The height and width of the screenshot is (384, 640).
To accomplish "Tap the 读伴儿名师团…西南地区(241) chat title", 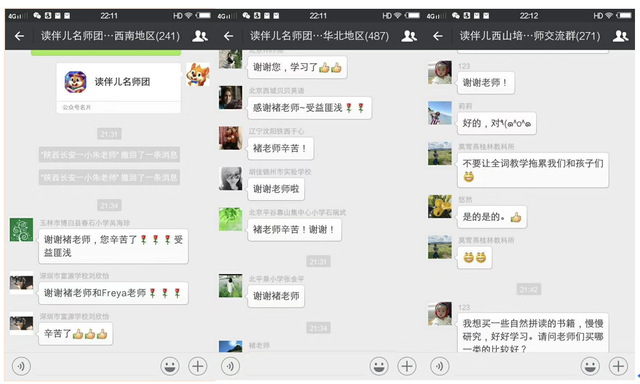I will [x=110, y=36].
